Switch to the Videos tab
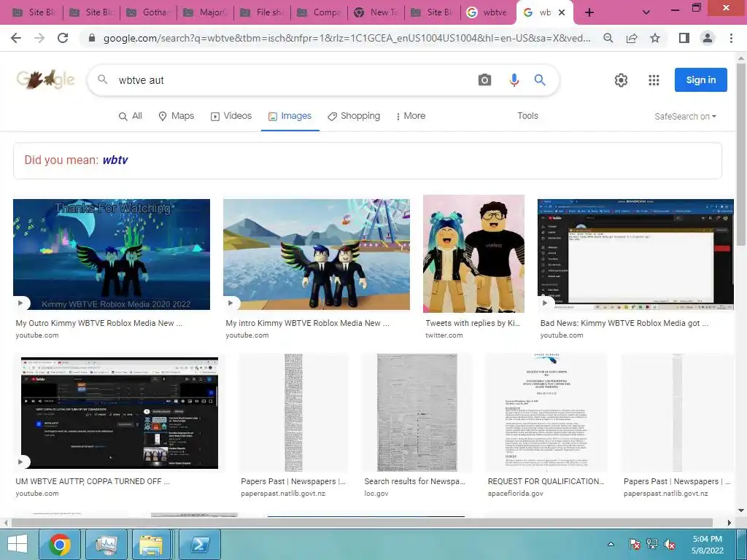Viewport: 747px width, 560px height. (x=231, y=116)
